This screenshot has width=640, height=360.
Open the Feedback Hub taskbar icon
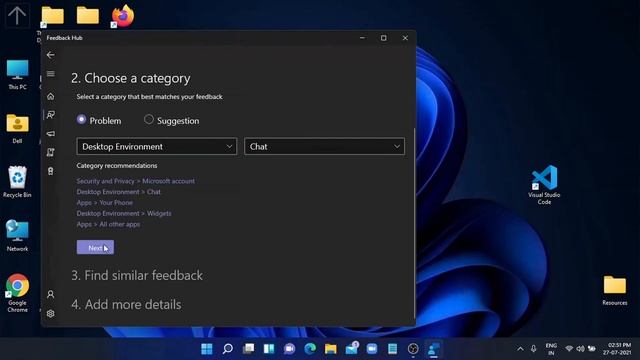[x=433, y=349]
